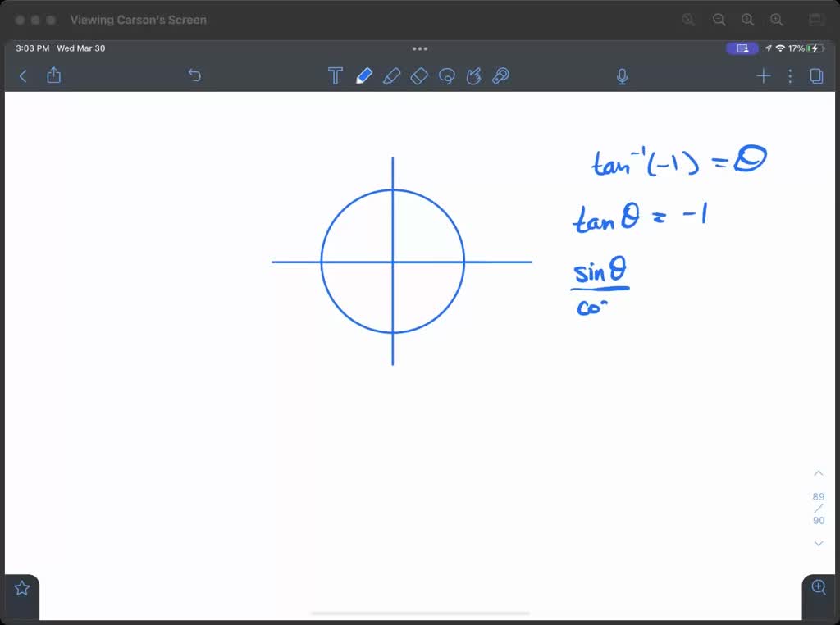Expand the previous page chevron above page counter
The image size is (840, 625).
818,472
